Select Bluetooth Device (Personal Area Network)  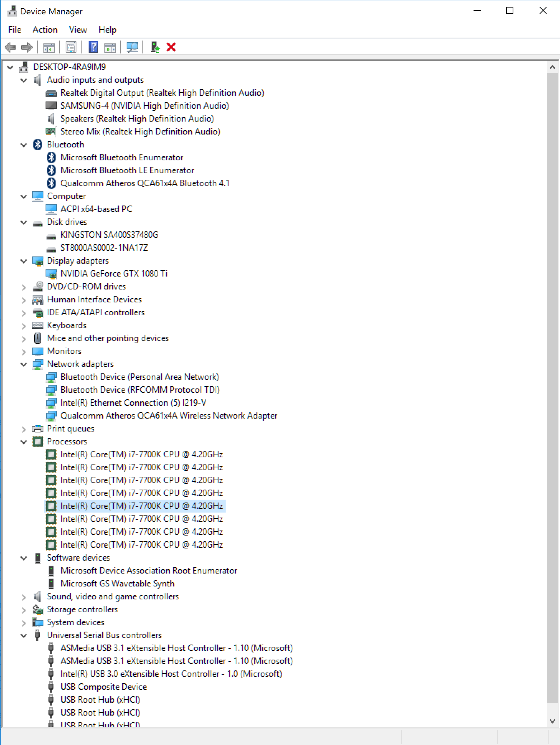[x=140, y=377]
